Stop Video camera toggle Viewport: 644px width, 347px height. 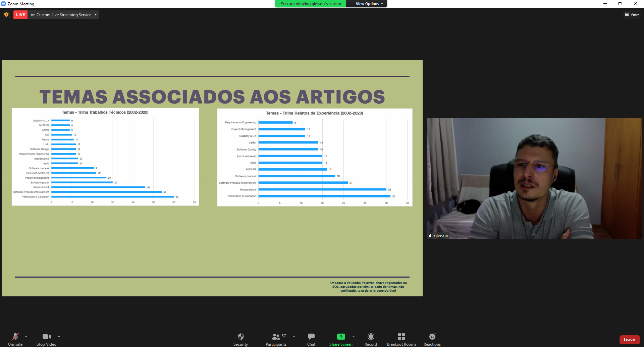point(46,339)
